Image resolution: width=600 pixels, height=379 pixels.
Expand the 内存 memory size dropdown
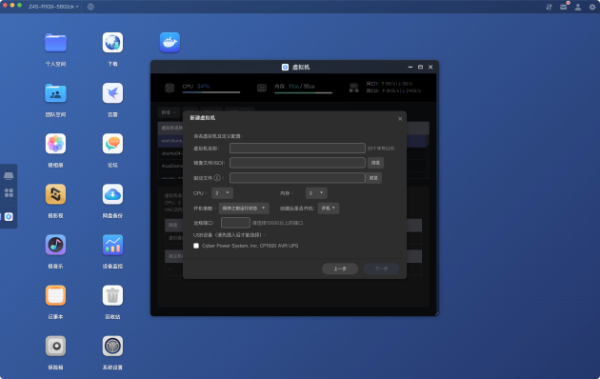[316, 193]
